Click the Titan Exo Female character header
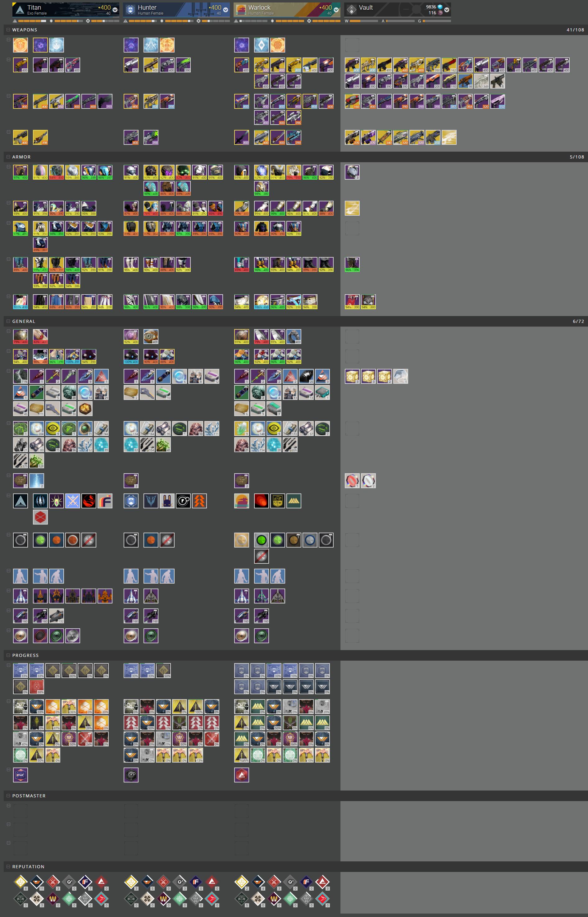This screenshot has width=588, height=917. coord(66,10)
